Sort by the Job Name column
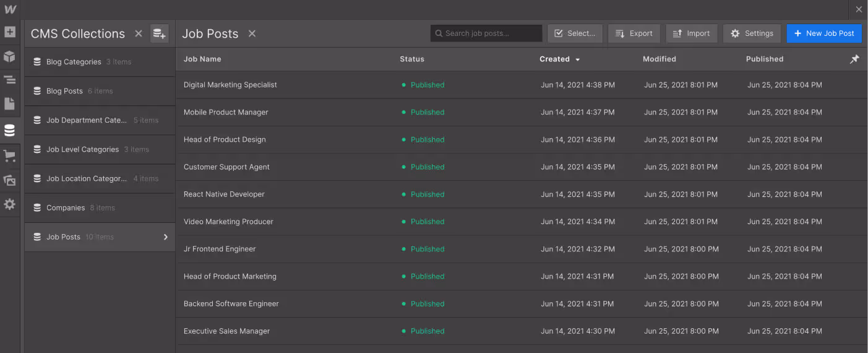Screen dimensions: 868x353 (202, 59)
